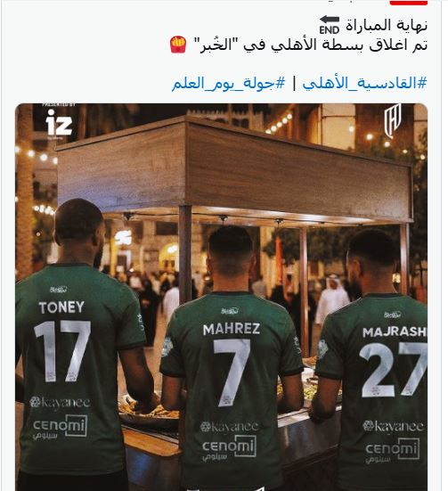Click the cenomi logo on Majrashi's shirt
Image resolution: width=448 pixels, height=491 pixels.
tap(392, 450)
